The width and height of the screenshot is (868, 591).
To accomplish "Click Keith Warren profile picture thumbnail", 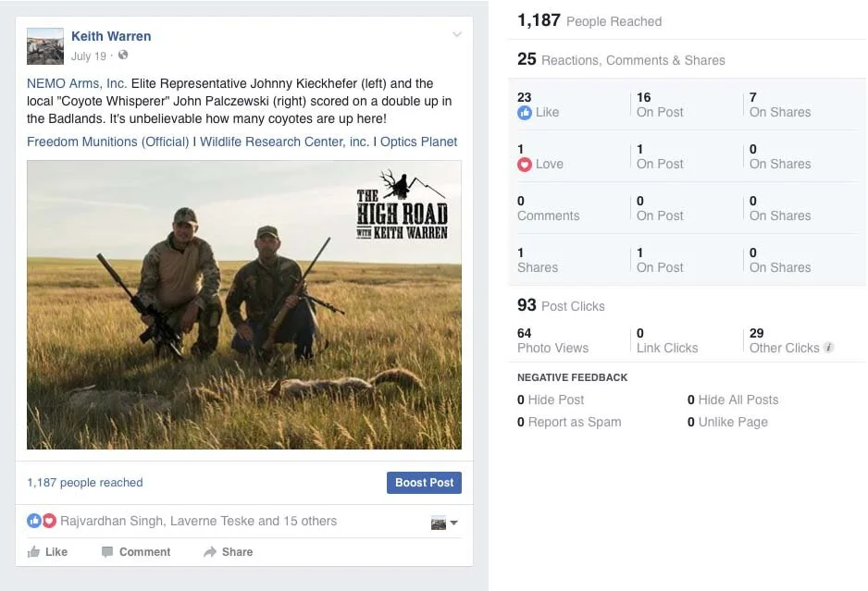I will (44, 46).
